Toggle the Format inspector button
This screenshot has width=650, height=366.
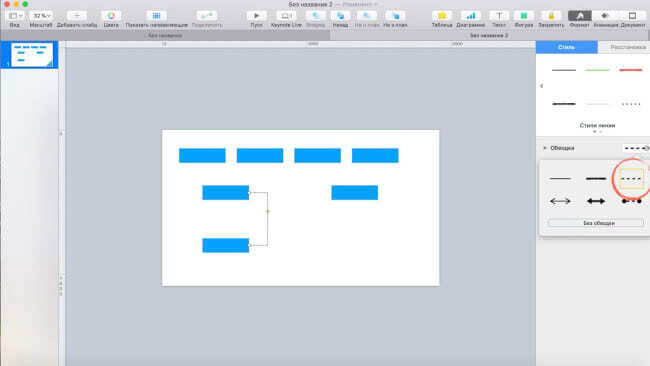click(580, 16)
